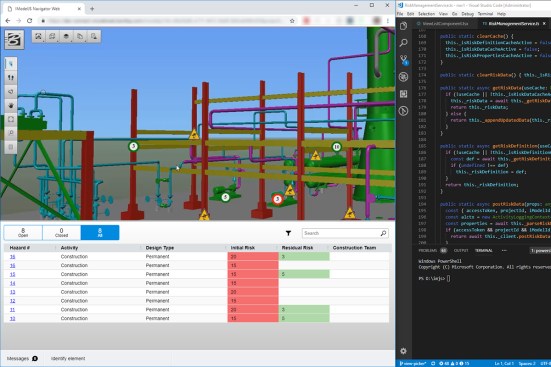Show only Closed hazards
This screenshot has width=551, height=367.
tap(61, 233)
